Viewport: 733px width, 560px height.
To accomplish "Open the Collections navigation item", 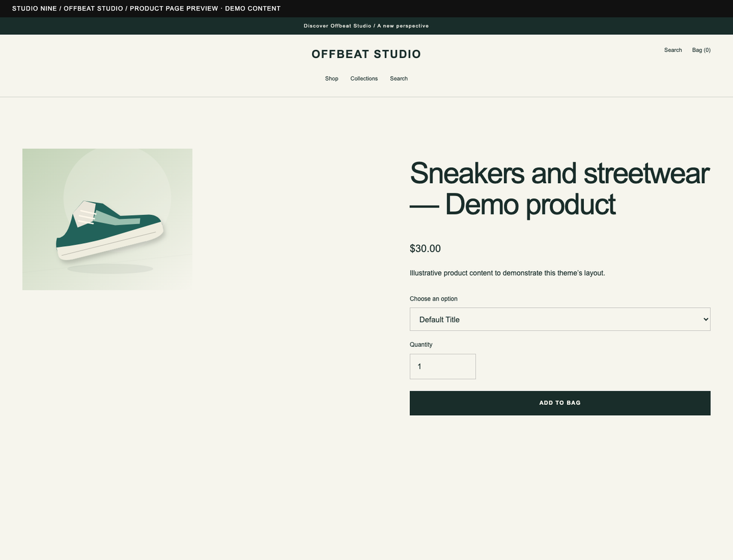I will click(x=364, y=79).
